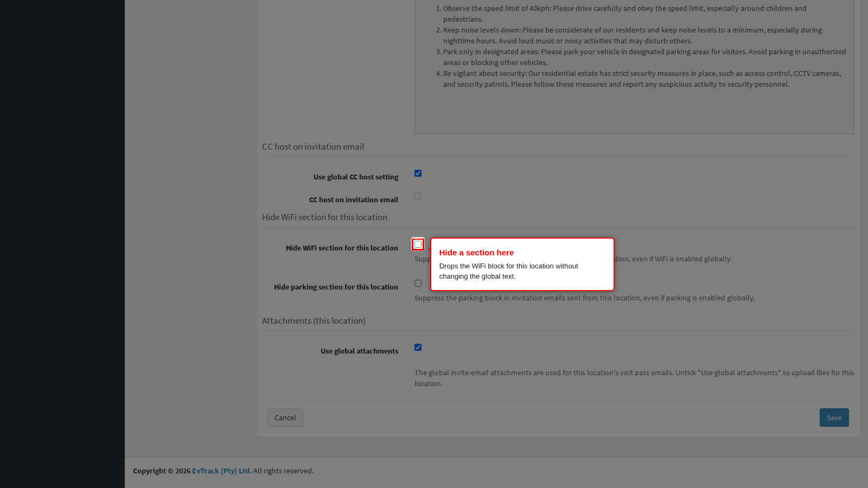Screen dimensions: 868x488
Task: Click the Cancel button
Action: [285, 418]
